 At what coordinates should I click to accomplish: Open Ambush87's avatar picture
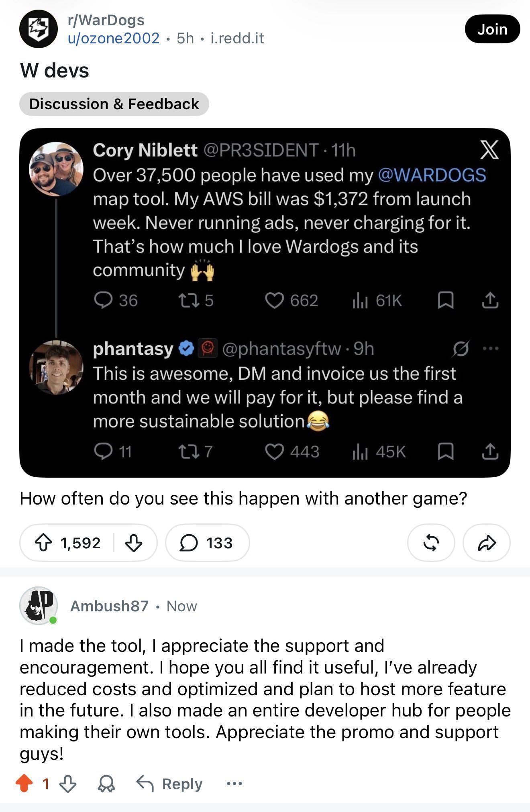tap(39, 606)
